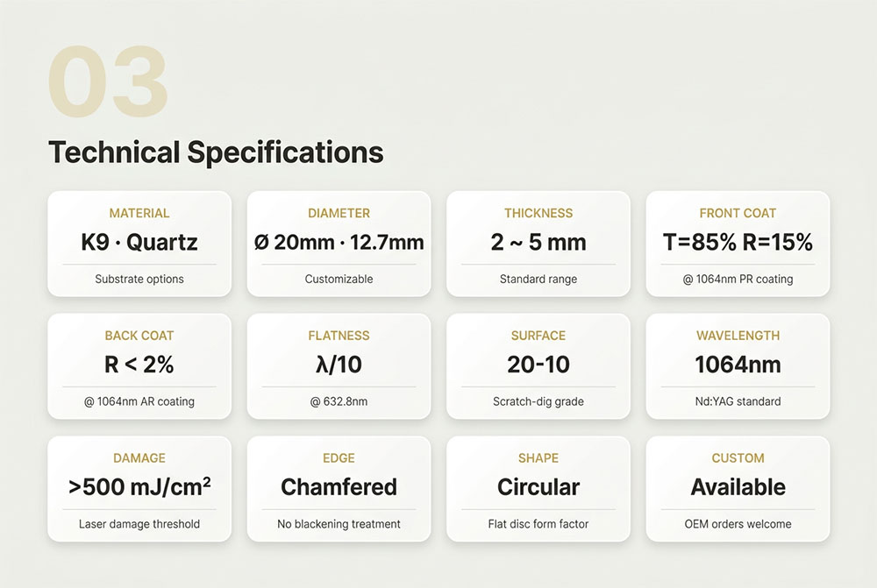
Task: Select the '@ 1064nm PR coating' caption
Action: point(738,280)
